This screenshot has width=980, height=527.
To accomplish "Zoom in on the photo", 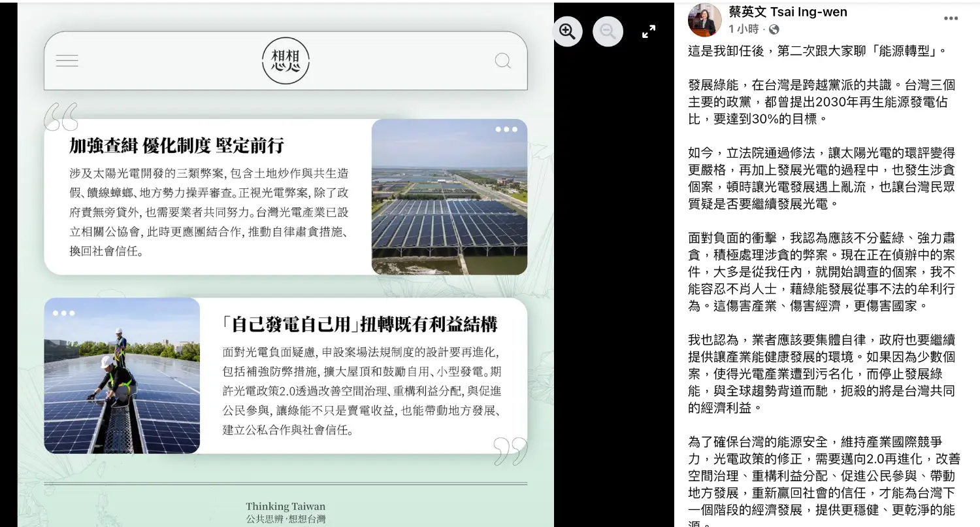I will point(567,31).
